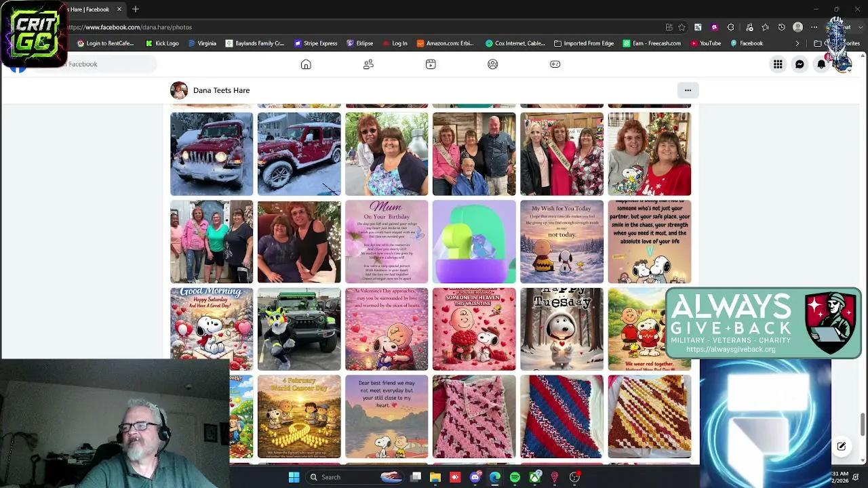Open Messenger from the top bar
Screen dimensions: 868x488
(800, 64)
